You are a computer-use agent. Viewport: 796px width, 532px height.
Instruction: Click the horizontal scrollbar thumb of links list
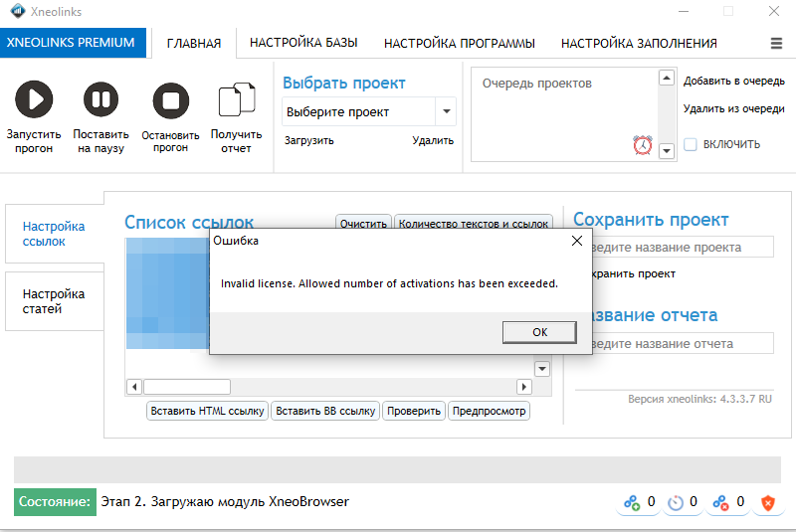tap(187, 387)
